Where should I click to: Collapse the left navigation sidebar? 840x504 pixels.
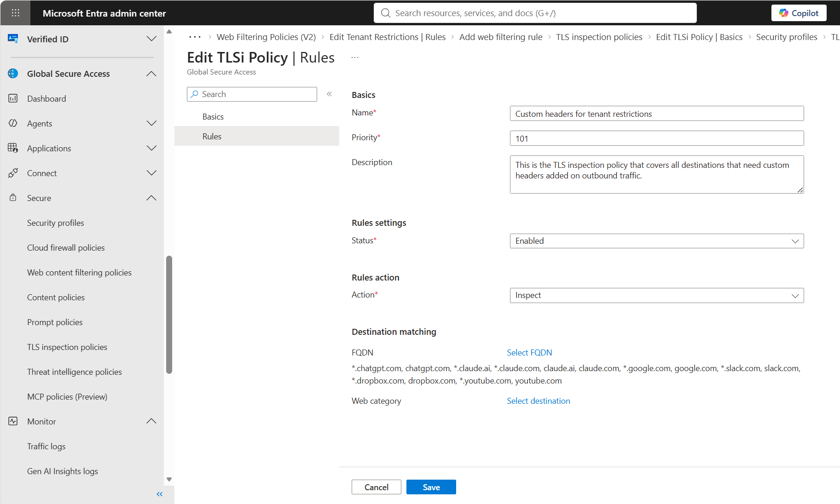(160, 494)
